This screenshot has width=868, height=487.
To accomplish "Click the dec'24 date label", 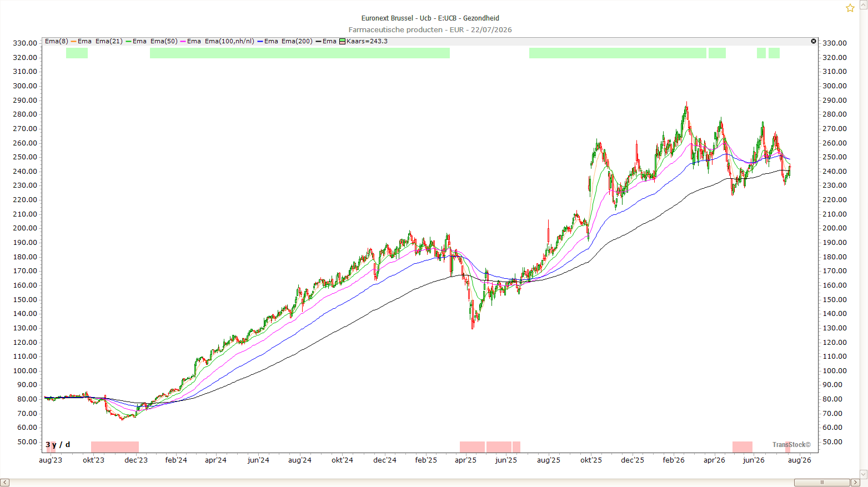I will 385,460.
